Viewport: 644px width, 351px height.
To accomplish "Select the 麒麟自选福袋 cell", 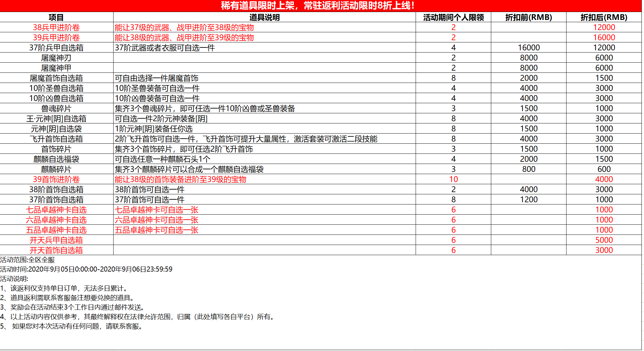I will (56, 159).
